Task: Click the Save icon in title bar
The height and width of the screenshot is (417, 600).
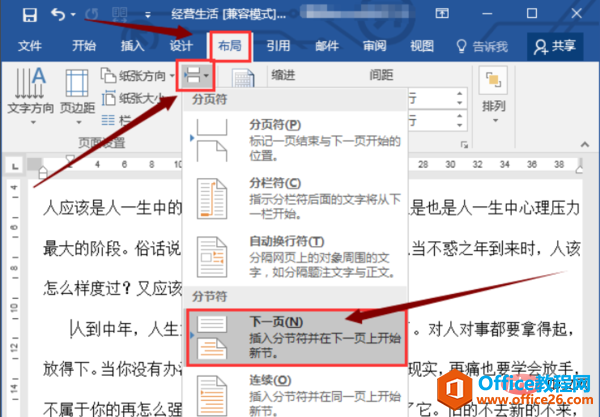Action: pyautogui.click(x=29, y=15)
